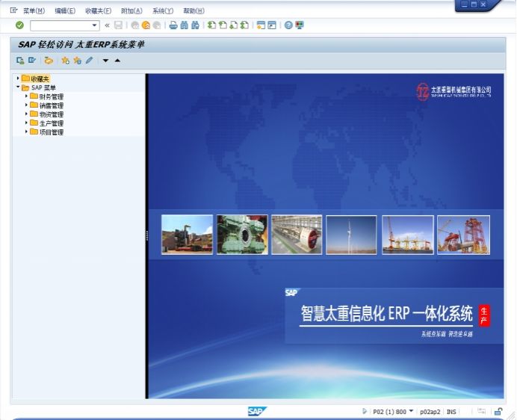Click the SAP logo in the status bar

click(x=257, y=412)
